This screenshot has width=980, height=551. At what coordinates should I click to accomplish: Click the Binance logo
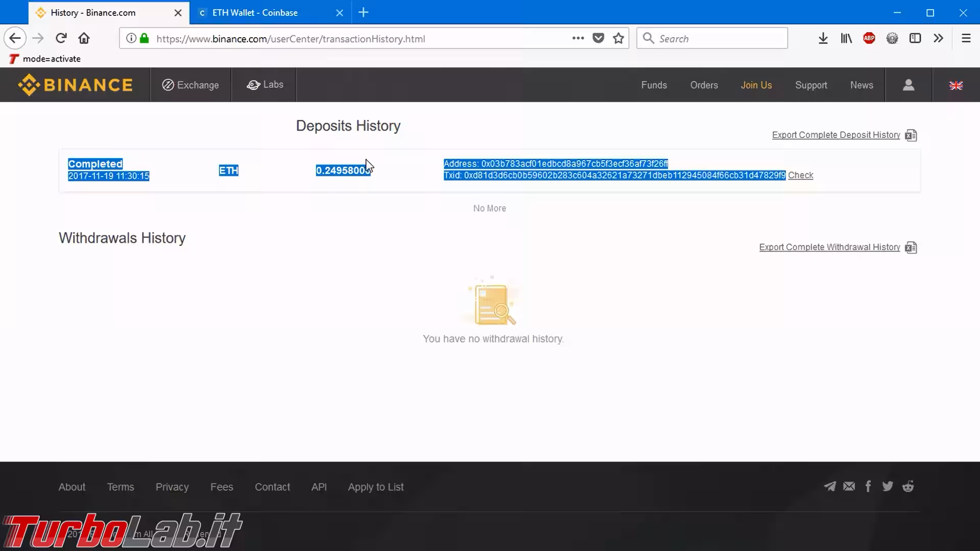76,85
